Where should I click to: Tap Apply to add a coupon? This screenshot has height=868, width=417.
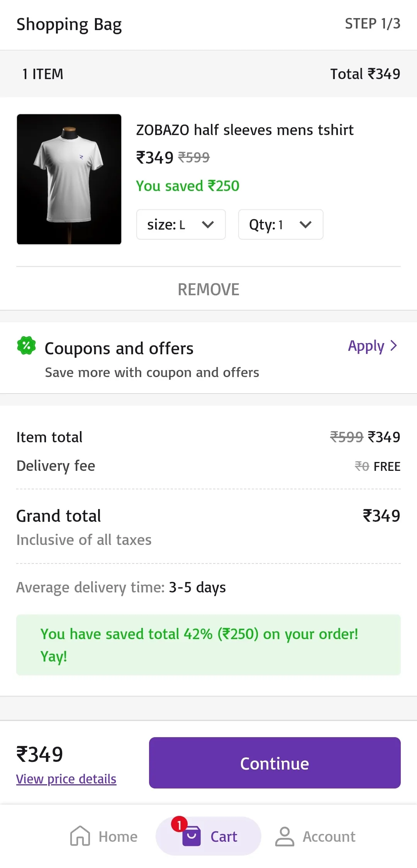366,346
